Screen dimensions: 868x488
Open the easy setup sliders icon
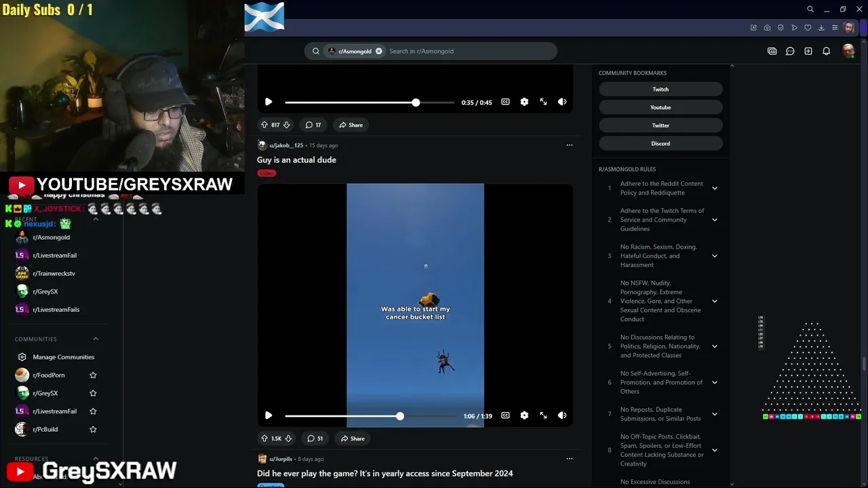(x=835, y=28)
